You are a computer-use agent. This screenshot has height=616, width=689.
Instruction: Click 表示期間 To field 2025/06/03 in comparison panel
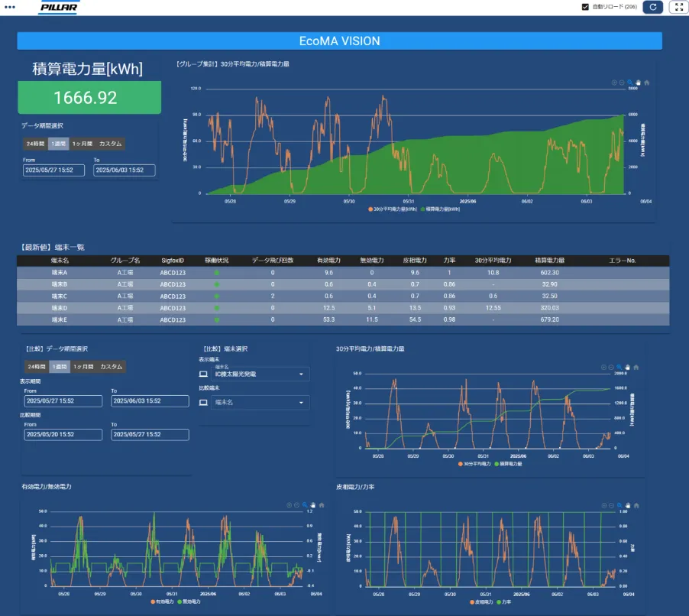[150, 401]
